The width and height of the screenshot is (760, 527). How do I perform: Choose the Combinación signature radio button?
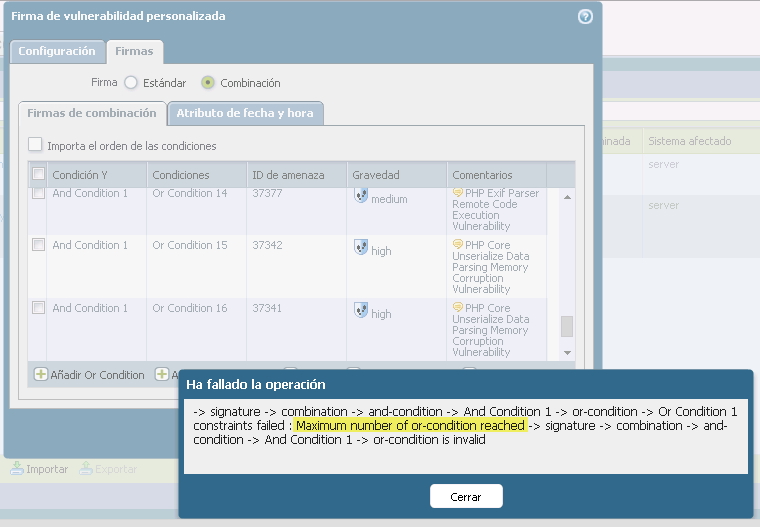tap(207, 83)
